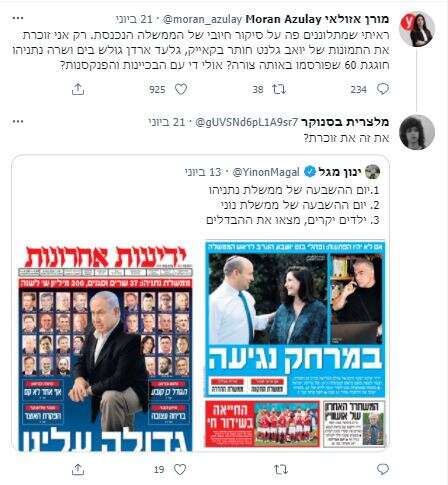Open more options on Moran Azulay's tweet
The width and height of the screenshot is (448, 485).
[x=18, y=19]
